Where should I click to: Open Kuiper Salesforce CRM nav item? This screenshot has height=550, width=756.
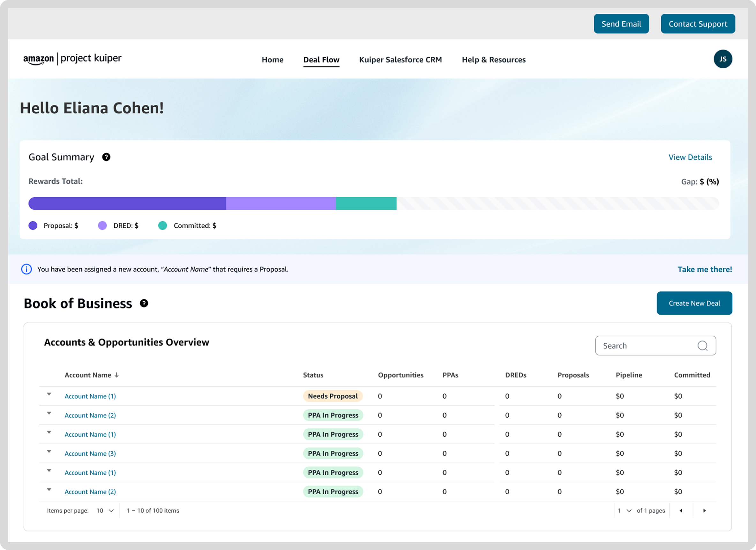point(400,60)
